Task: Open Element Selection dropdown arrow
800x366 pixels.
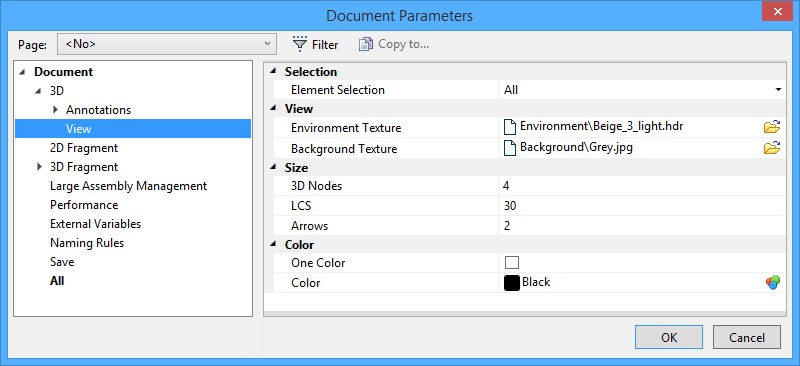Action: tap(778, 90)
